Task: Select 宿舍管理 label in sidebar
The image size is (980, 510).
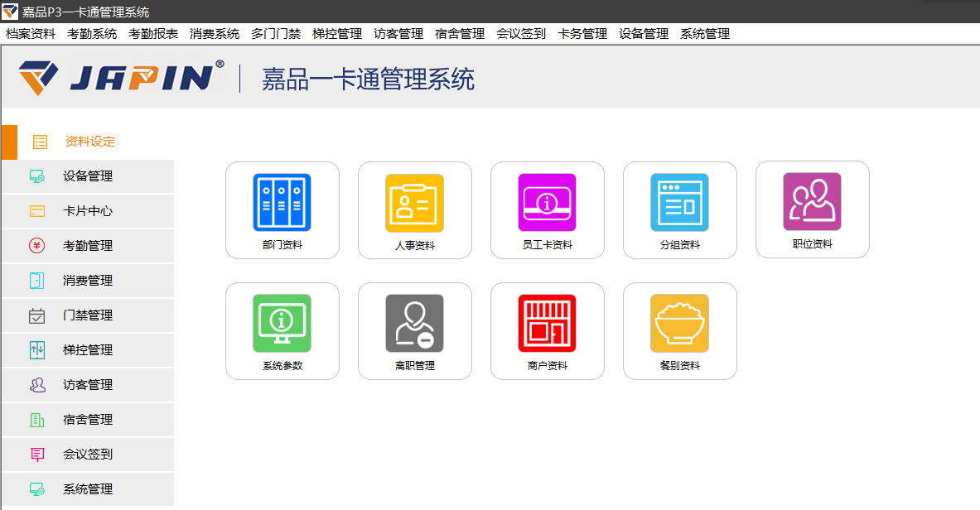Action: coord(88,420)
